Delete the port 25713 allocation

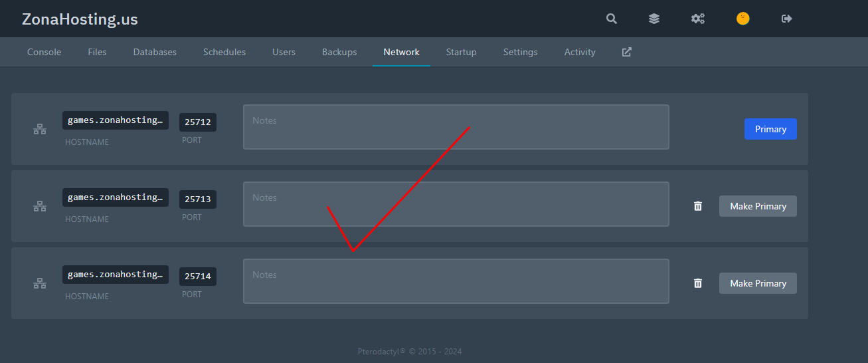click(698, 206)
